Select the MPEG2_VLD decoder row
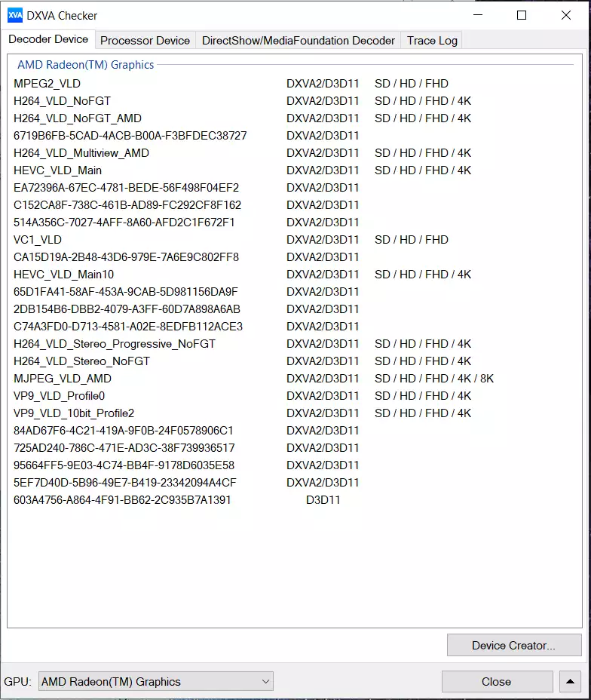This screenshot has height=700, width=591. [295, 84]
